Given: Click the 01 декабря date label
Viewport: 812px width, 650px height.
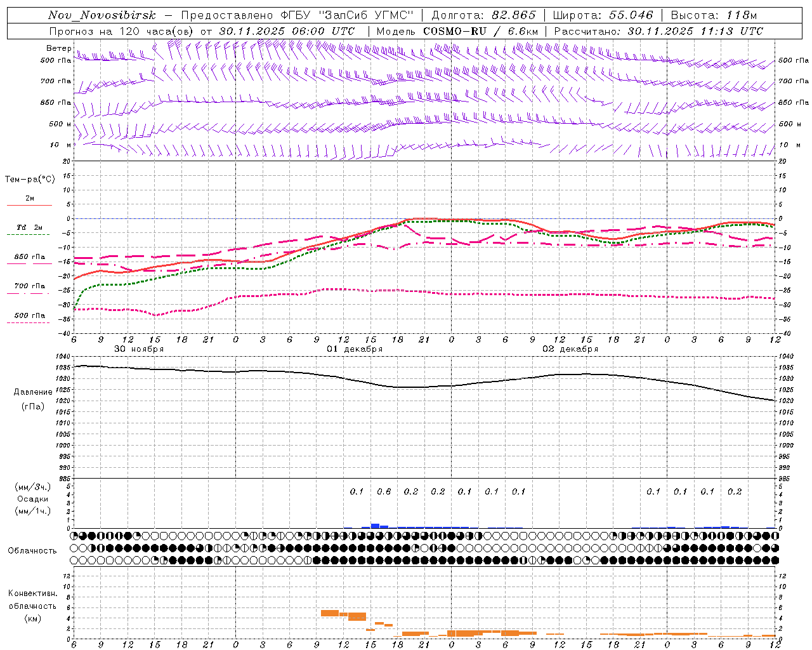Looking at the screenshot, I should (x=355, y=349).
